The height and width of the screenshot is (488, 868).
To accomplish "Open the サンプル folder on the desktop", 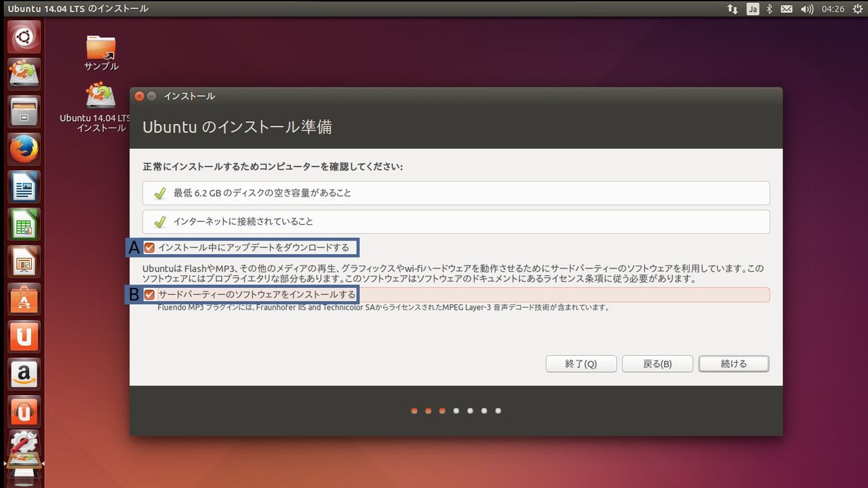I will coord(101,53).
